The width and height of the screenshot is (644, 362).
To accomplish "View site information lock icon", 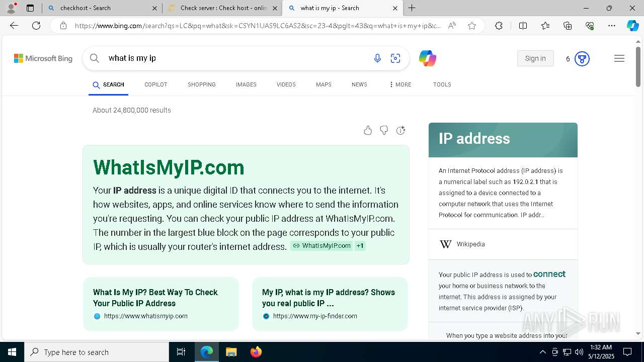I will pos(63,26).
